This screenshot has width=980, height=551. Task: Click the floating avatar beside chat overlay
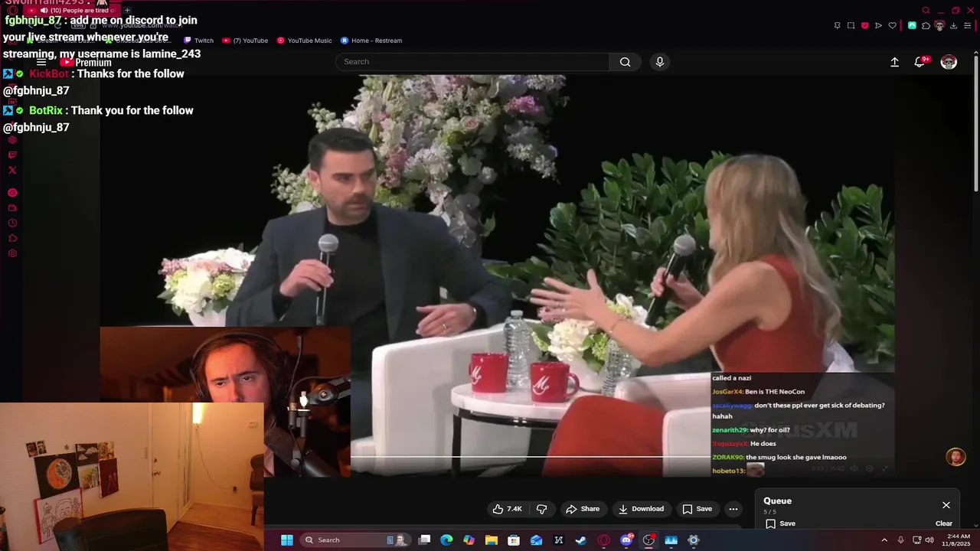pyautogui.click(x=955, y=458)
